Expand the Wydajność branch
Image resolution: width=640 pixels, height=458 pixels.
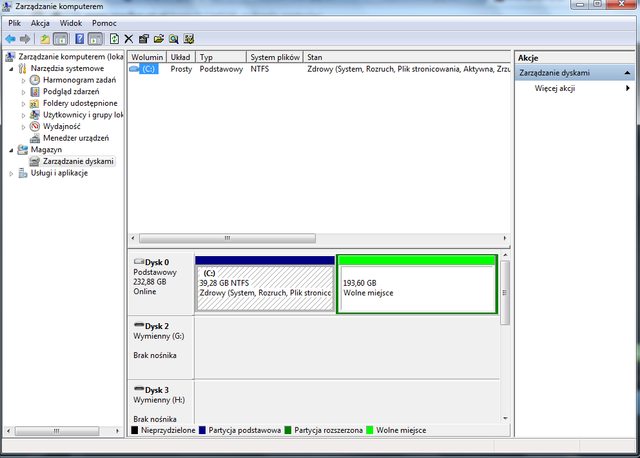23,127
